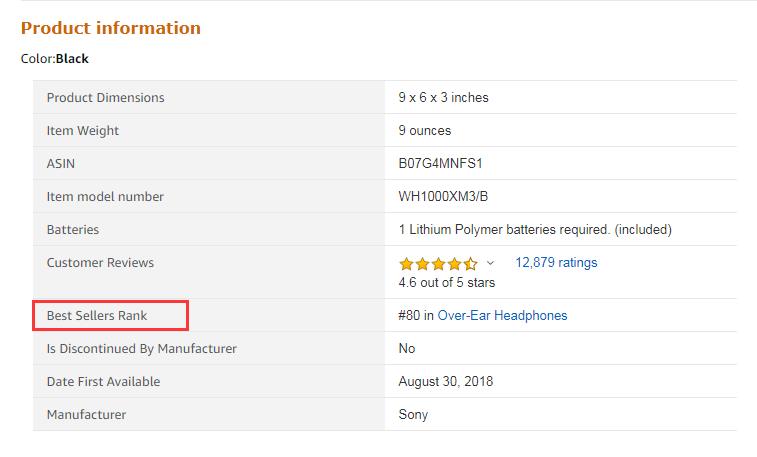Open the 12,879 ratings link

click(x=556, y=263)
